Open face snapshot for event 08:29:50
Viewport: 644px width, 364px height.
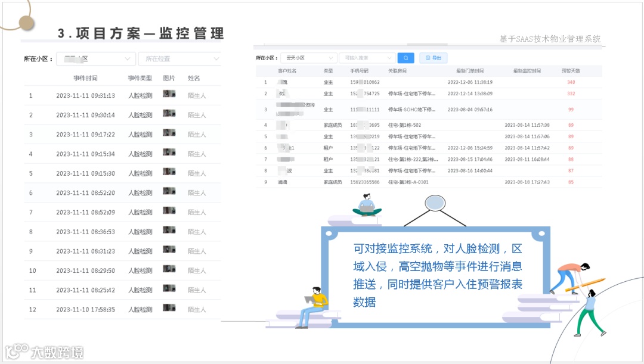169,269
